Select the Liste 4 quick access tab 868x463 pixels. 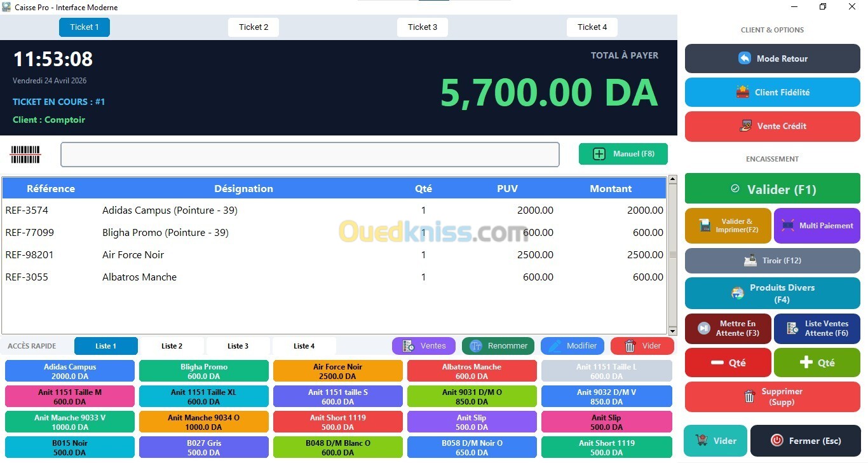(304, 346)
